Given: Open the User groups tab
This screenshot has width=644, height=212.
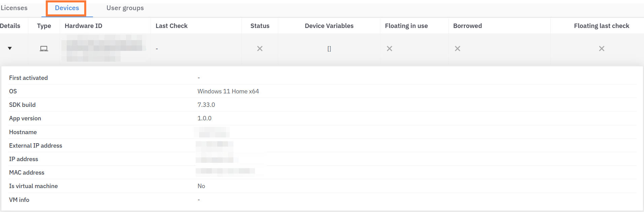Looking at the screenshot, I should tap(125, 8).
